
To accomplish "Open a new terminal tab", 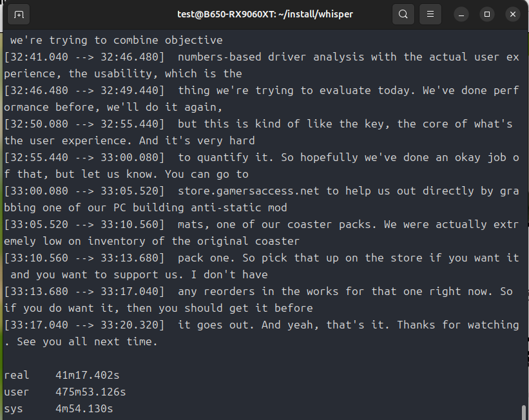I will 19,14.
